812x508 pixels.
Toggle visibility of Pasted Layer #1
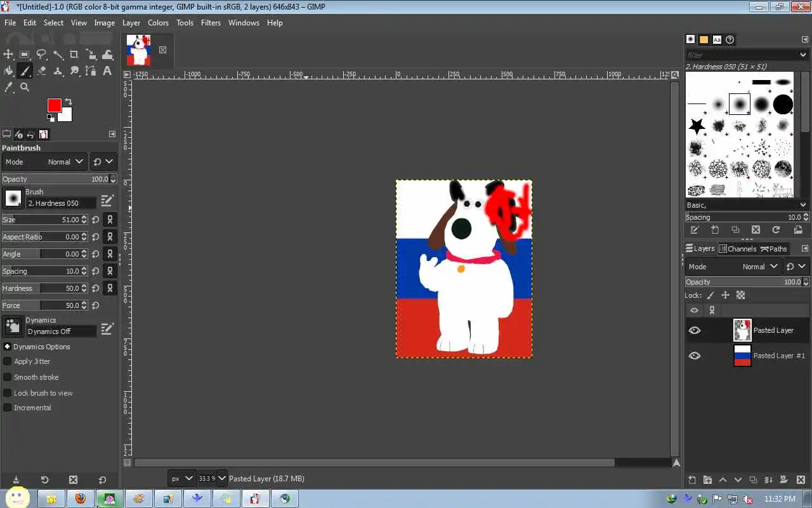tap(695, 356)
